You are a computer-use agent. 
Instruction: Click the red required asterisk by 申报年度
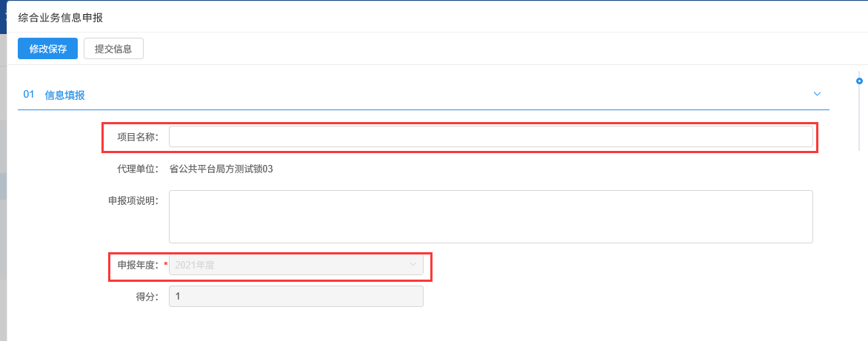[166, 265]
